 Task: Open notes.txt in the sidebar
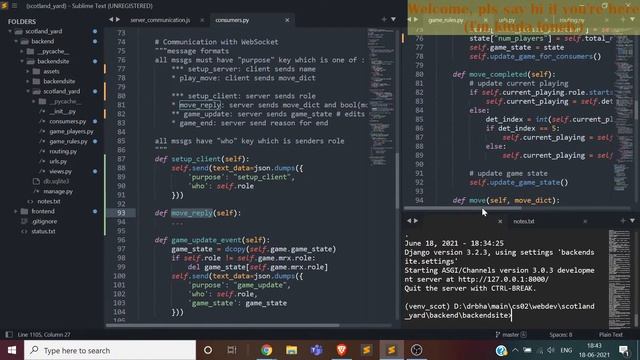[x=49, y=201]
